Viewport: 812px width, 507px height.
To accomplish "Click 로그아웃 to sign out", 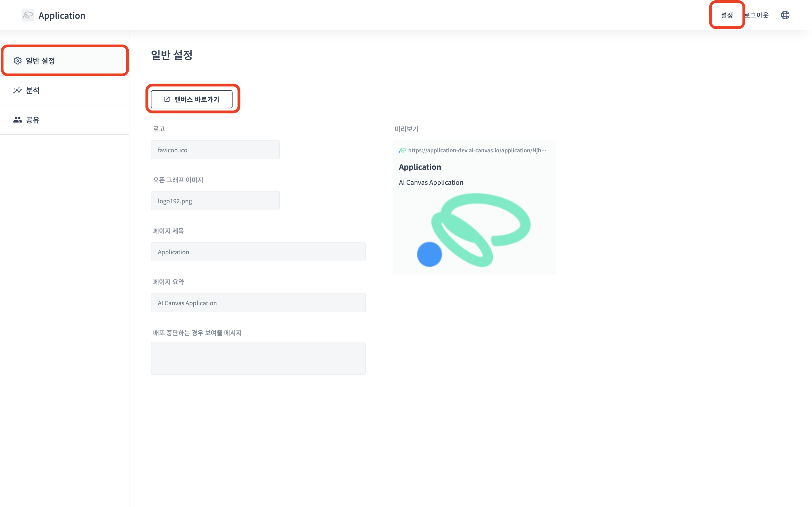I will [757, 15].
